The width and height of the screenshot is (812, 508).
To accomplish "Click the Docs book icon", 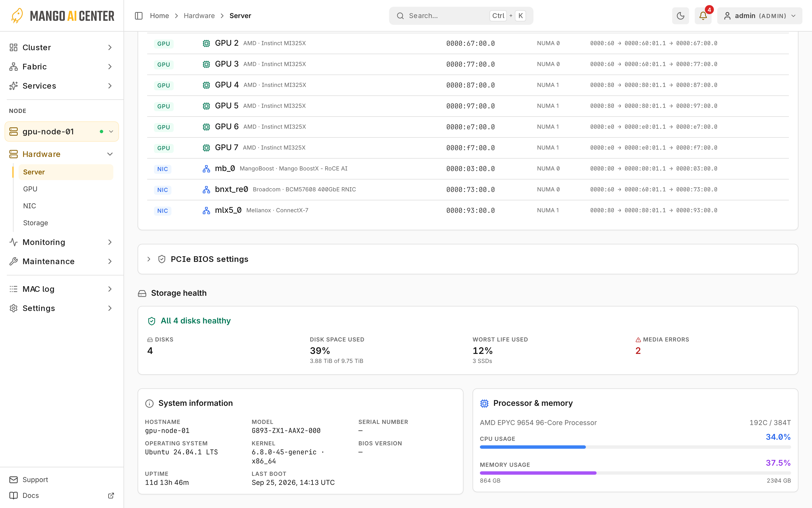I will pyautogui.click(x=13, y=496).
